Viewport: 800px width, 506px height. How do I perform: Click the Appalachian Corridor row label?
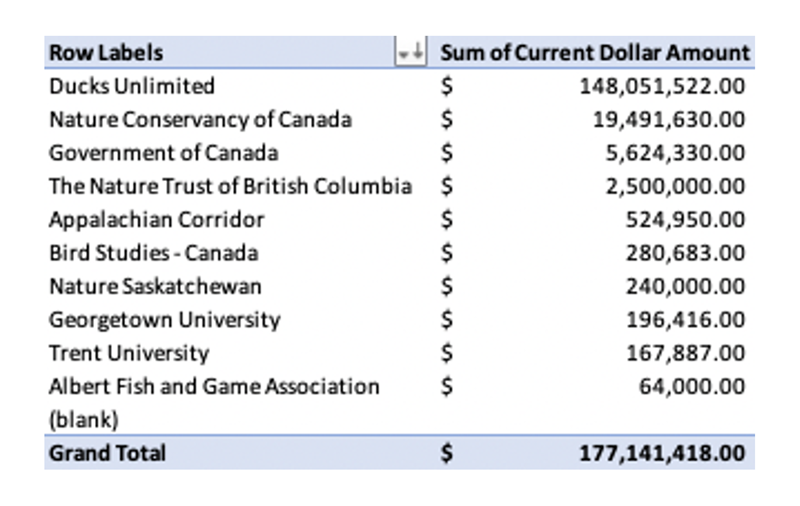[x=156, y=219]
